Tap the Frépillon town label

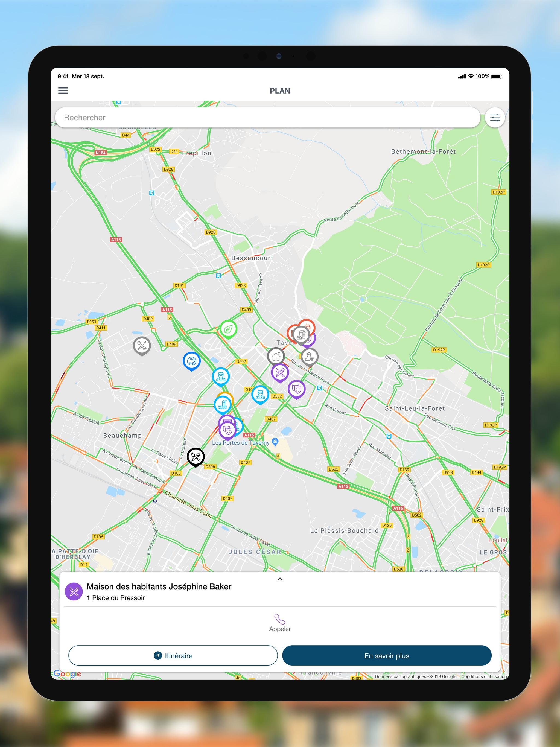(x=197, y=153)
